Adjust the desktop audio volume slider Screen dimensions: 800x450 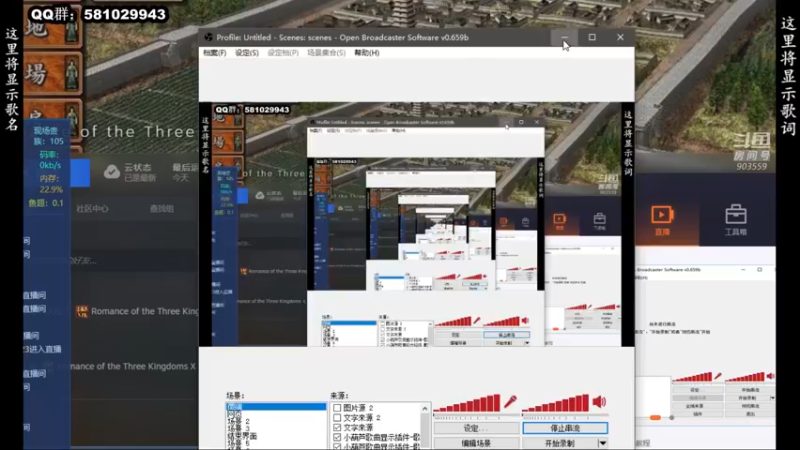click(565, 417)
